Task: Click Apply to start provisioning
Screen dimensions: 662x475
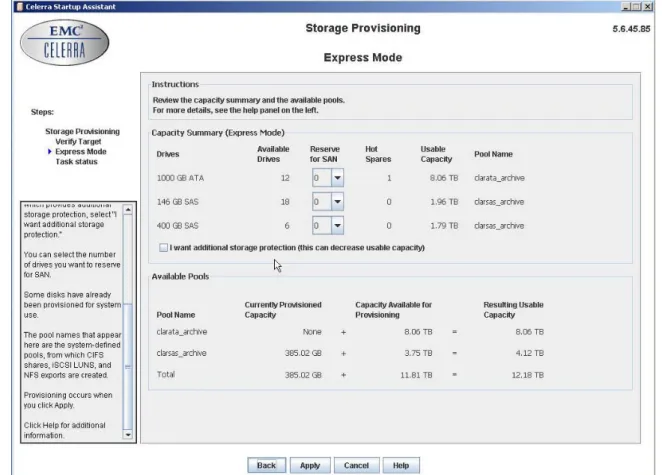Action: [x=310, y=465]
